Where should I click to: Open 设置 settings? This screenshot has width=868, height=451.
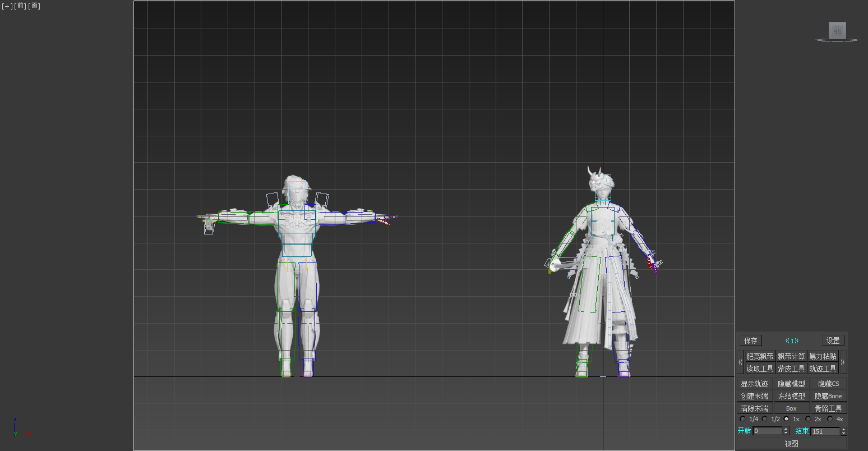[833, 340]
